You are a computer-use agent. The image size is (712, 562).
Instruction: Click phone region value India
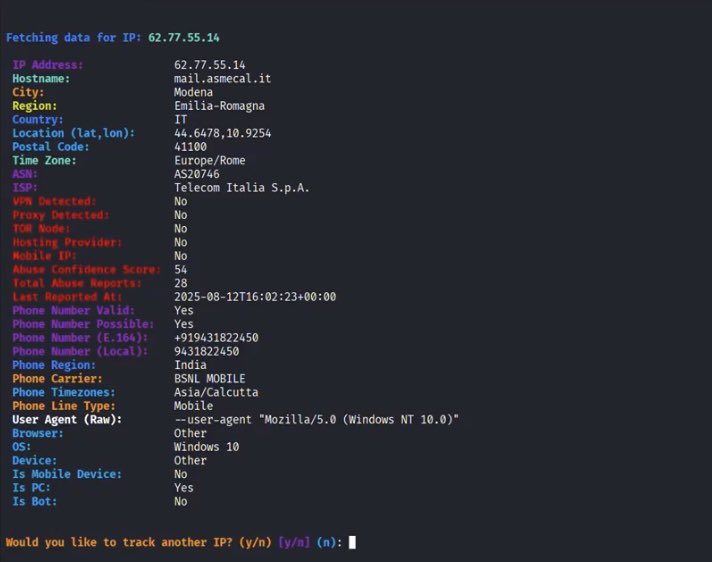click(190, 365)
